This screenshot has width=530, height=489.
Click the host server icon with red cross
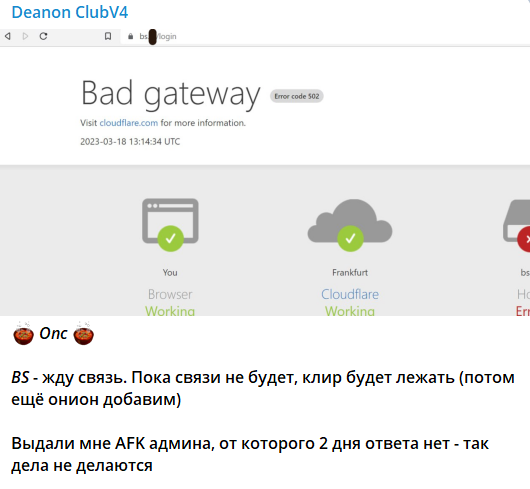pyautogui.click(x=516, y=225)
